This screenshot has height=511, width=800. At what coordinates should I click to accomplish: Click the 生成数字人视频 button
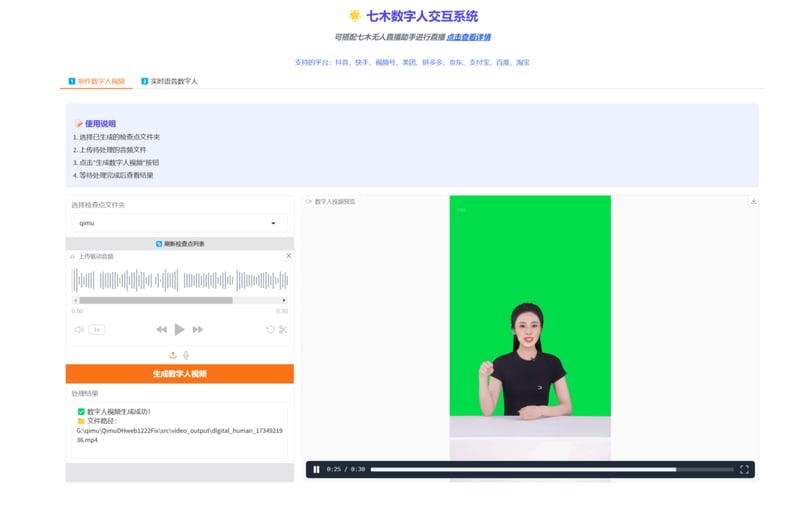coord(180,373)
